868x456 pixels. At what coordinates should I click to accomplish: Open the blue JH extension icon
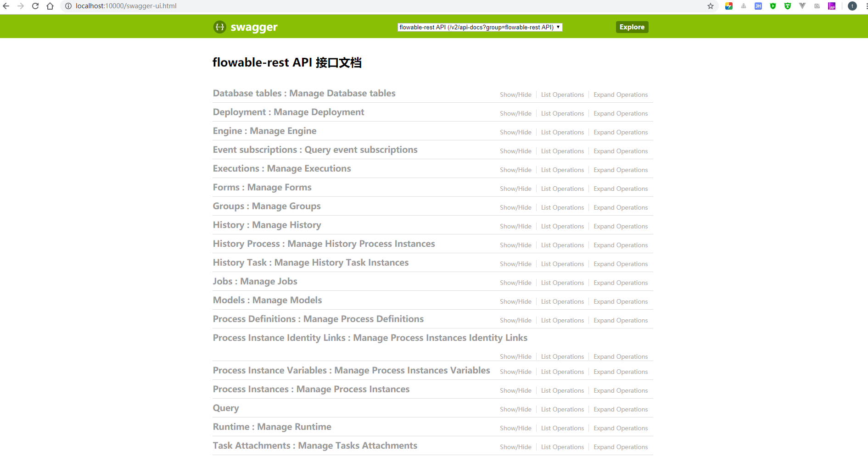pos(758,6)
